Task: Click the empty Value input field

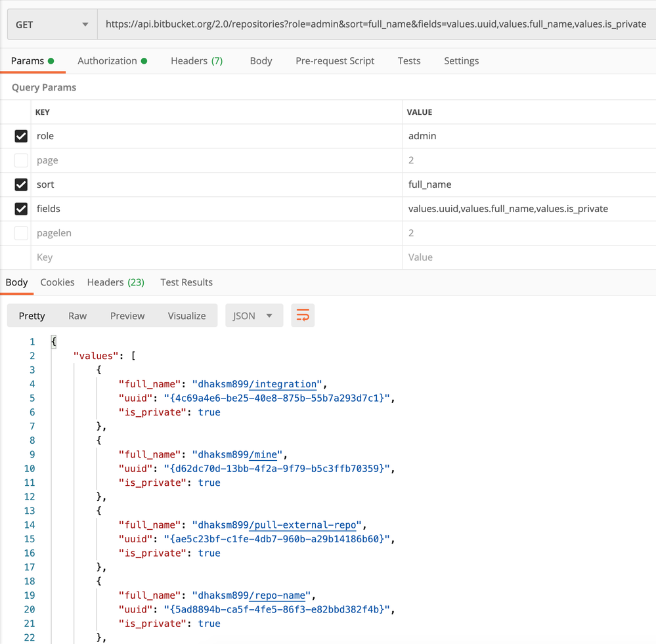Action: pyautogui.click(x=529, y=257)
